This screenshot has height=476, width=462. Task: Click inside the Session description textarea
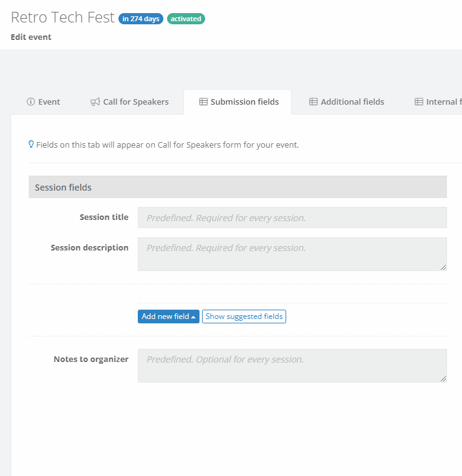tap(292, 254)
